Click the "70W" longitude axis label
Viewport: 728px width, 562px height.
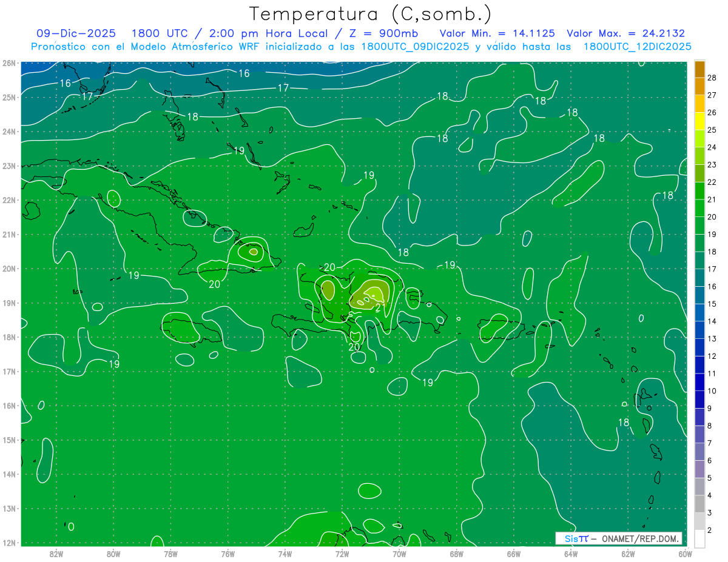[x=399, y=554]
